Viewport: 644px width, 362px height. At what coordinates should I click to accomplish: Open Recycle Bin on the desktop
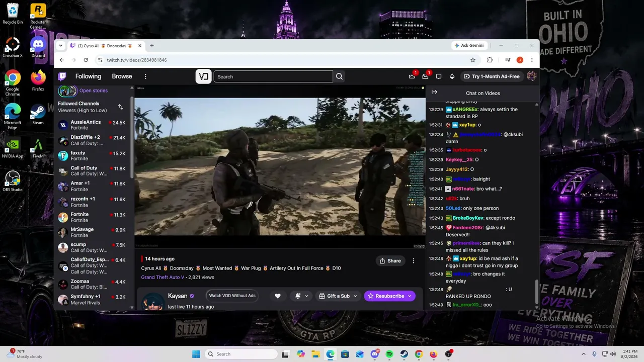coord(13,14)
